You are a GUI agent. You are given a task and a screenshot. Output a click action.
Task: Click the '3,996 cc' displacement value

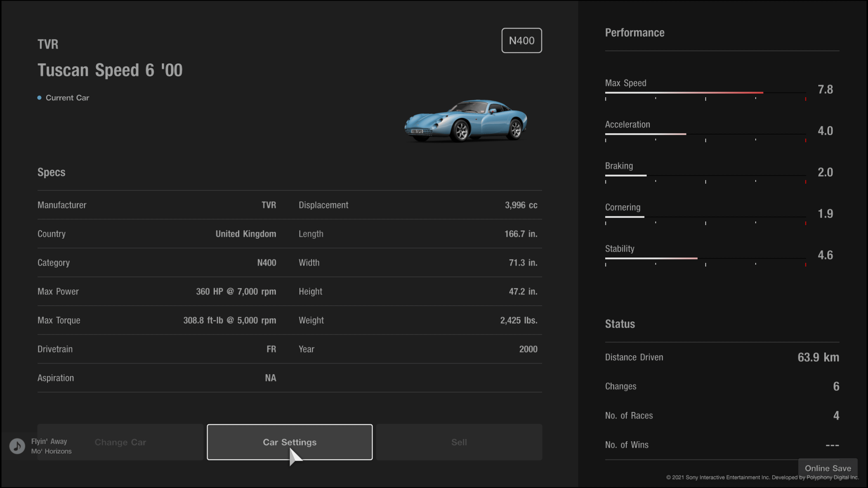pyautogui.click(x=521, y=205)
